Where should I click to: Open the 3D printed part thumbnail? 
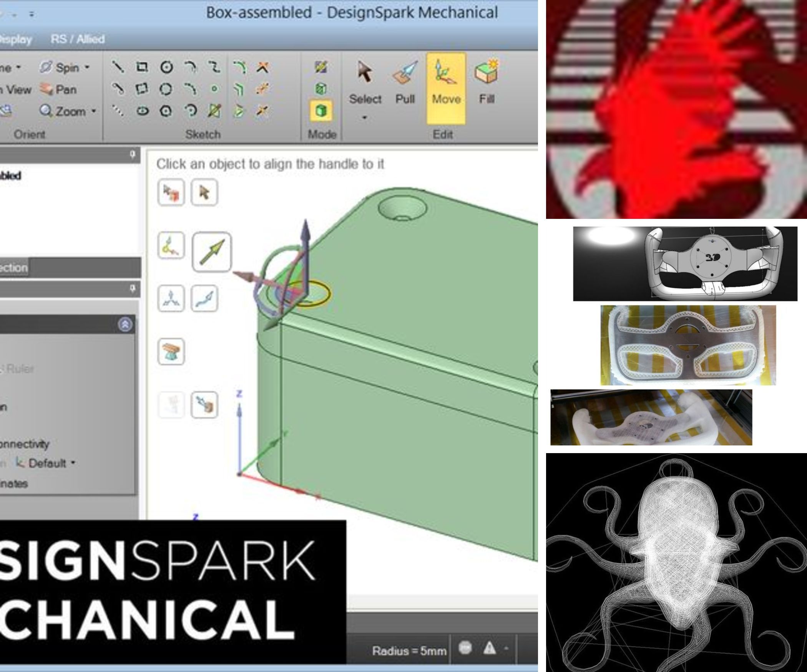click(x=651, y=417)
